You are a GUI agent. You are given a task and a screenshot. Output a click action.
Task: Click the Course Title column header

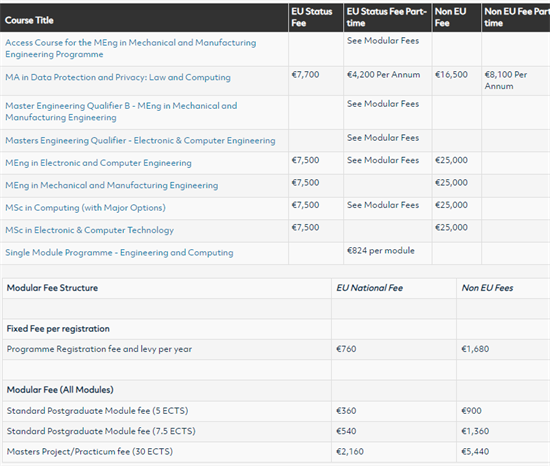[x=29, y=20]
